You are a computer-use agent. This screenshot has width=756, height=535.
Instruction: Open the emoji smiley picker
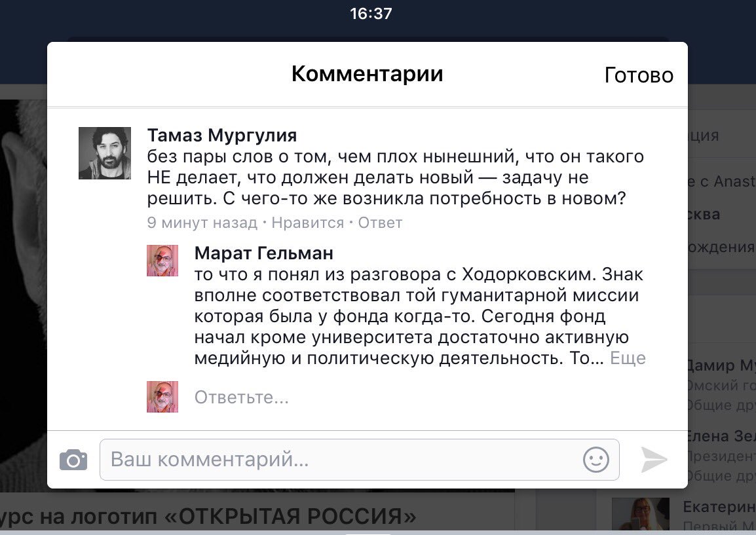[x=596, y=459]
